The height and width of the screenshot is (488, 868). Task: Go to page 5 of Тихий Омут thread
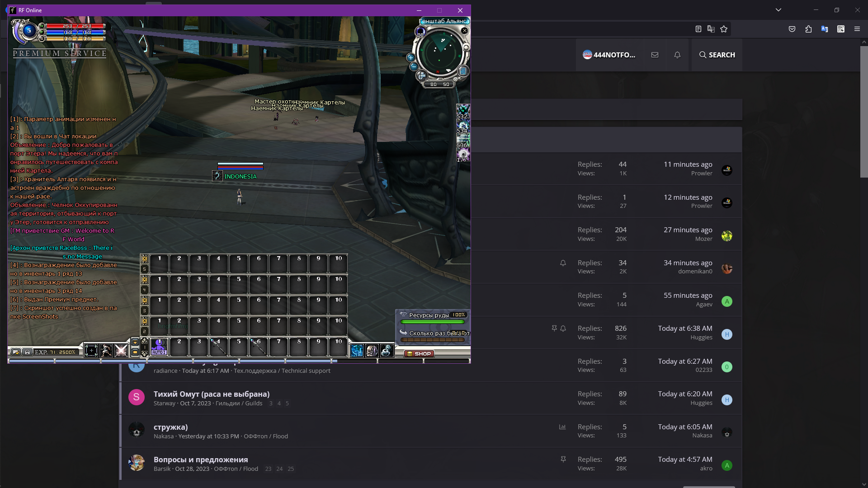click(x=287, y=404)
